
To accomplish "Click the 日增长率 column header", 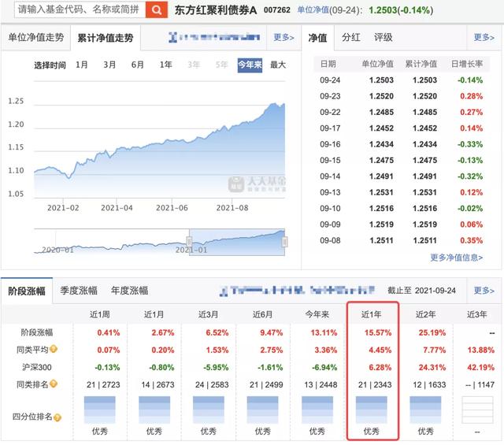I will [x=467, y=64].
